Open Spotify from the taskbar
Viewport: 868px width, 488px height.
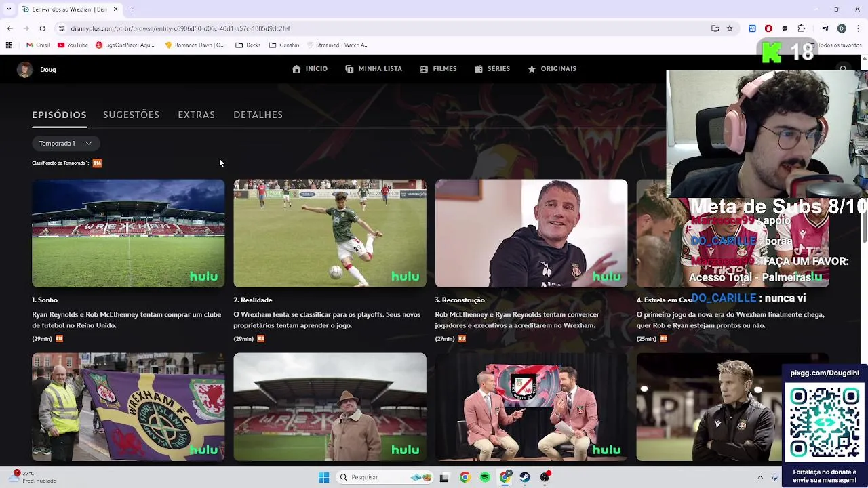click(x=485, y=477)
